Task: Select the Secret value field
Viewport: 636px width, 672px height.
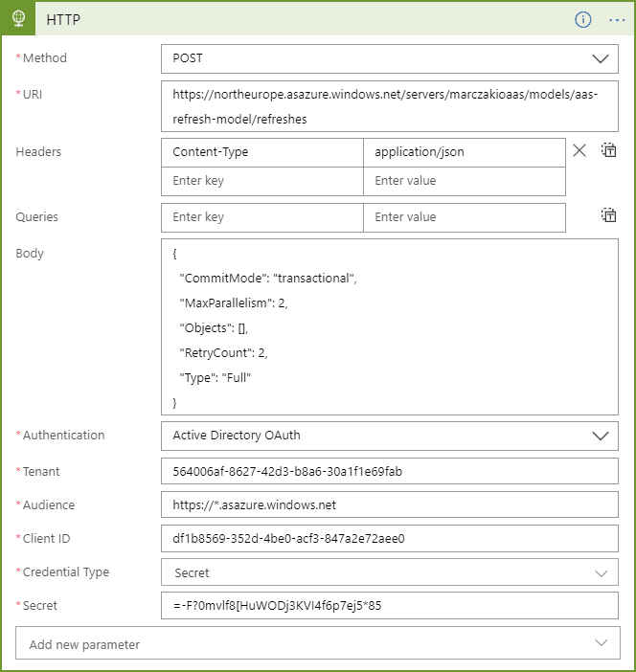Action: coord(390,606)
